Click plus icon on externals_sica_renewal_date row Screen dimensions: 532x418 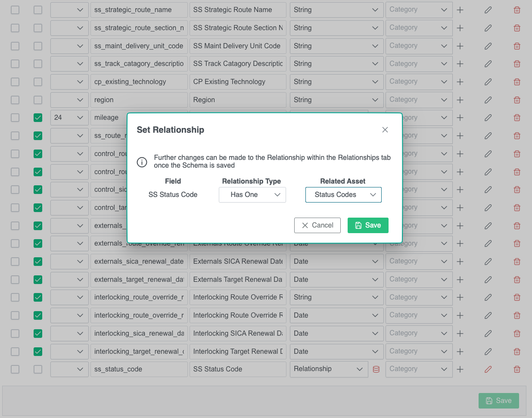pos(460,262)
